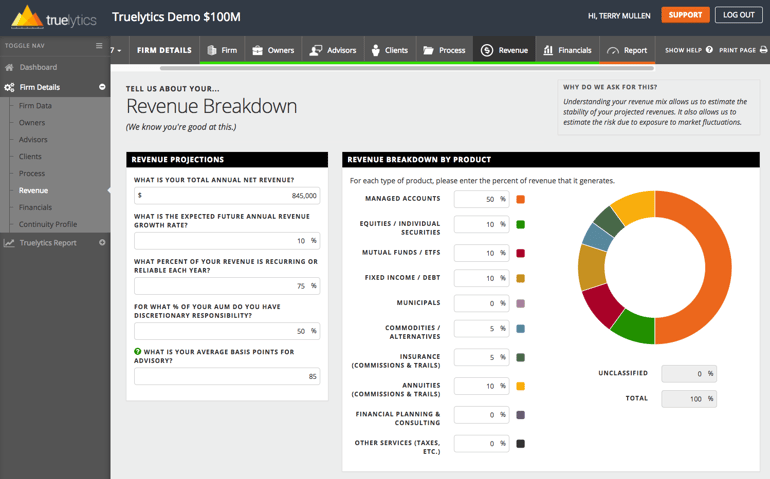Image resolution: width=770 pixels, height=479 pixels.
Task: Click the Annuities percent field
Action: click(481, 386)
